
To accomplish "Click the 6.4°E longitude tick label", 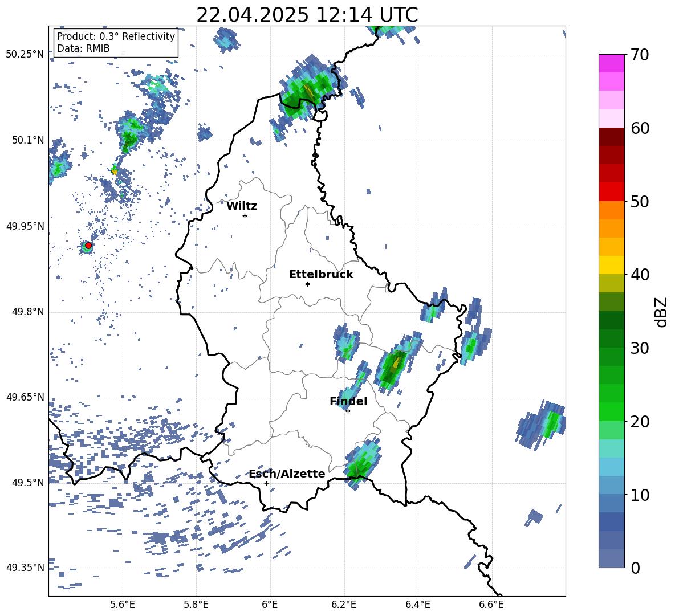I will point(418,605).
